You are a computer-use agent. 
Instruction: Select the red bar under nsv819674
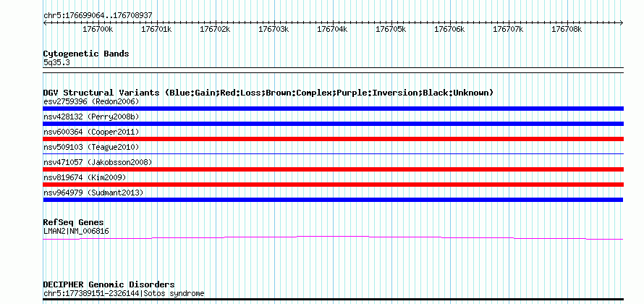[x=333, y=185]
